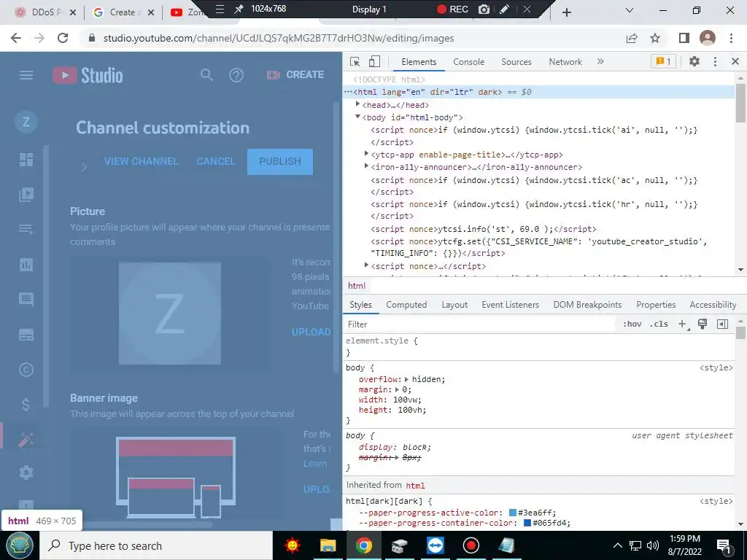Click the CREATE button
Image resolution: width=747 pixels, height=560 pixels.
[295, 75]
